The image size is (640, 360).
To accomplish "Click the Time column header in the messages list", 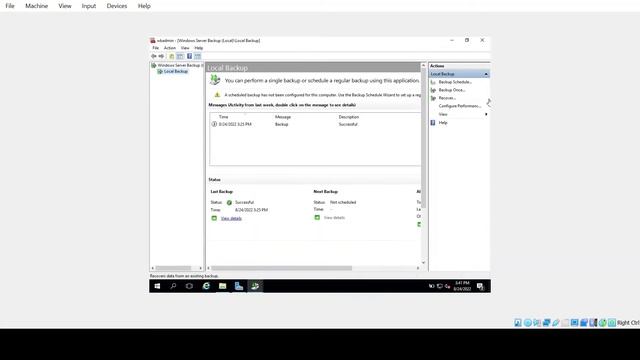I will click(x=224, y=117).
